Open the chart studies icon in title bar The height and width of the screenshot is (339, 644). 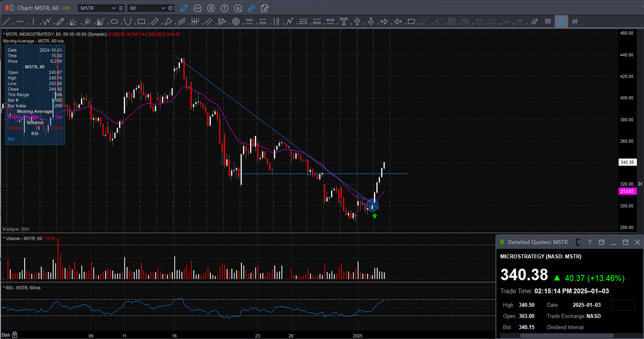coord(197,8)
